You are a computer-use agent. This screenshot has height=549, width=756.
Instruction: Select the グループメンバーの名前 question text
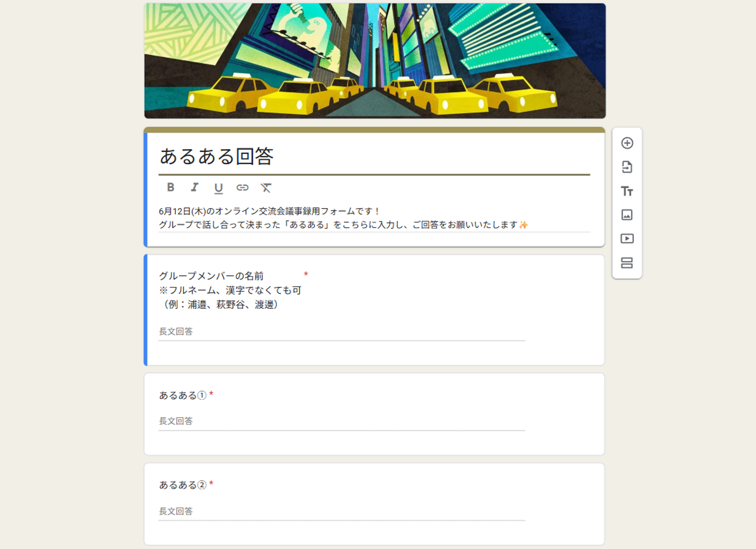click(230, 290)
